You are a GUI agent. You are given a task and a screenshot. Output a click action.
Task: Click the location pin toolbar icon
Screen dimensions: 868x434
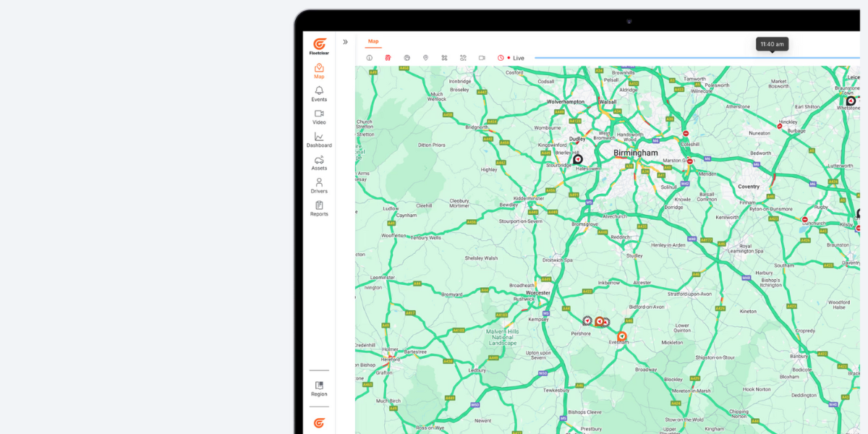425,58
